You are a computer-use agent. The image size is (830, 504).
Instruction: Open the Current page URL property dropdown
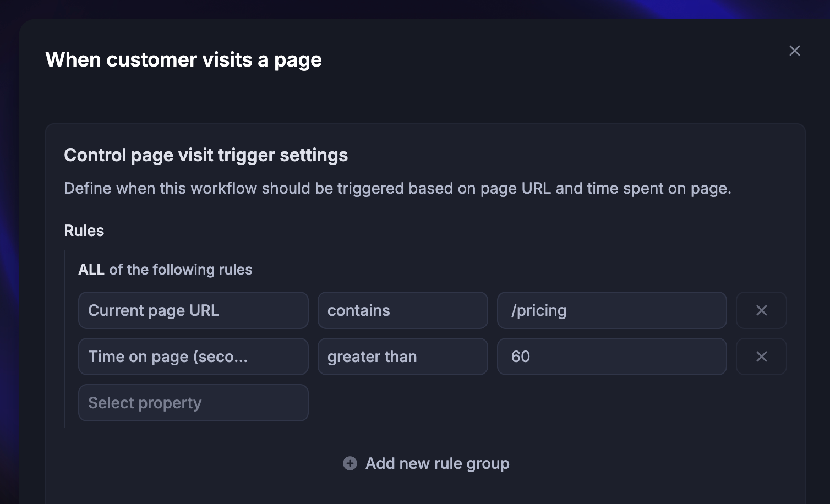pos(193,310)
